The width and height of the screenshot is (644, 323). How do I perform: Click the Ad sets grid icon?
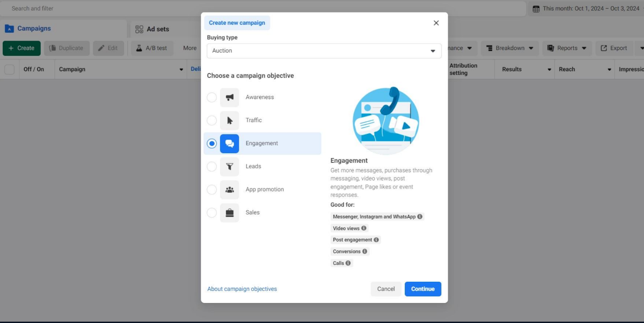[x=139, y=29]
